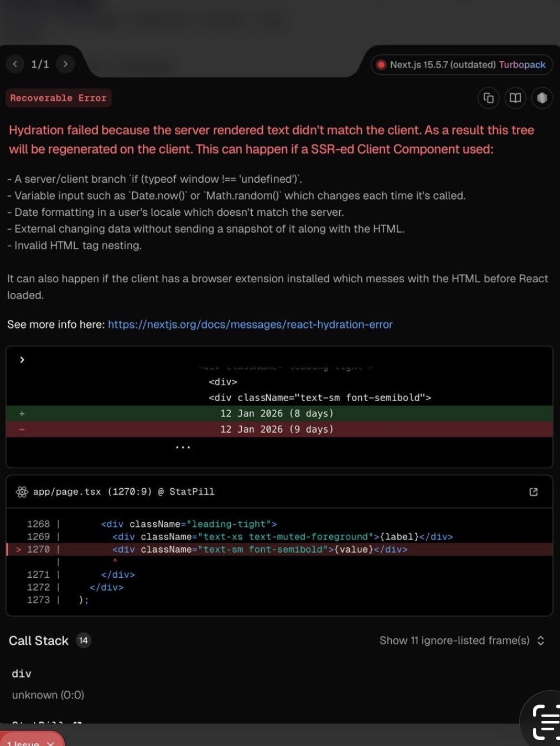Open page.tsx in editor icon

click(533, 492)
